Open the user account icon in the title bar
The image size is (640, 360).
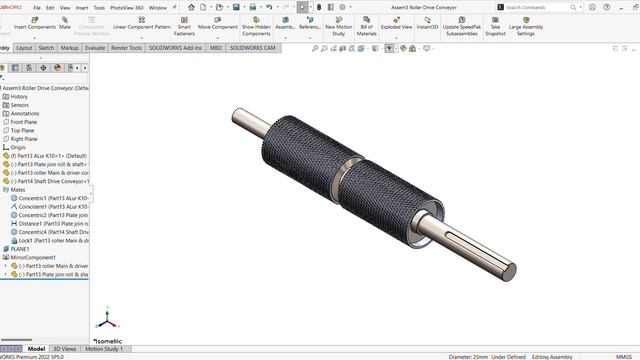(592, 7)
